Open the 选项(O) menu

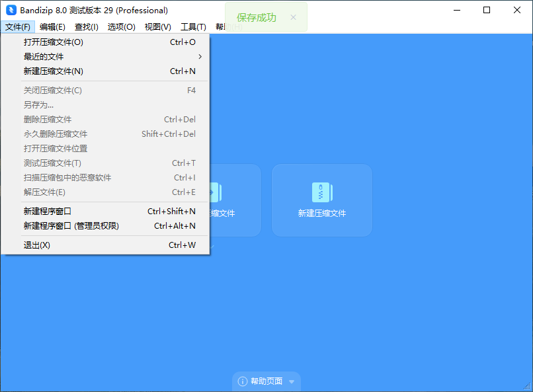tap(122, 27)
